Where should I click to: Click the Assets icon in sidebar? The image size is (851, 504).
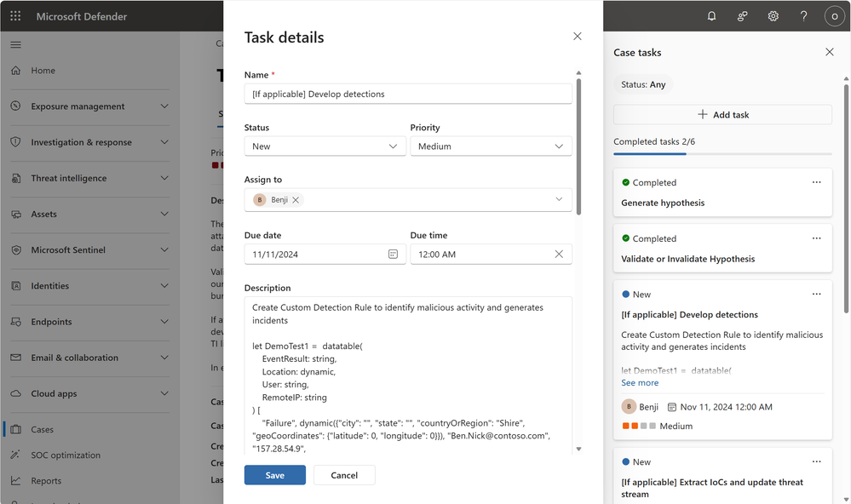click(15, 215)
